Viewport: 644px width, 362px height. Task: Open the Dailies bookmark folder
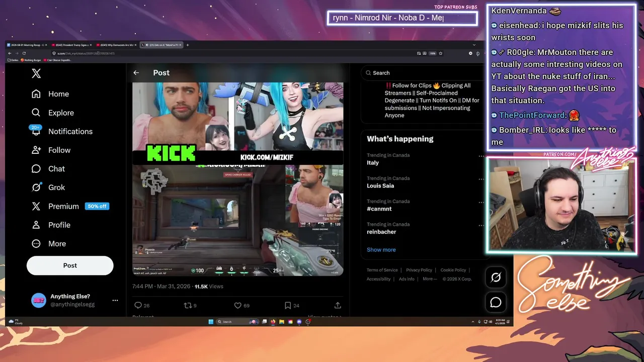tap(14, 60)
